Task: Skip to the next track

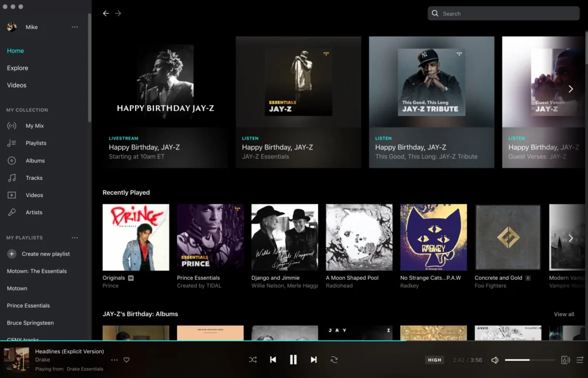Action: pyautogui.click(x=314, y=360)
